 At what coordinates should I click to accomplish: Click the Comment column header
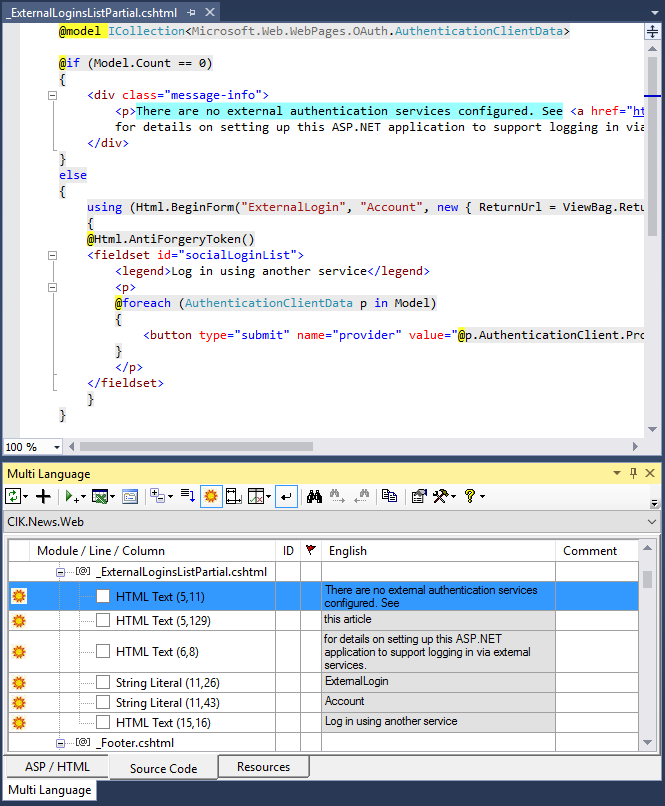(590, 550)
